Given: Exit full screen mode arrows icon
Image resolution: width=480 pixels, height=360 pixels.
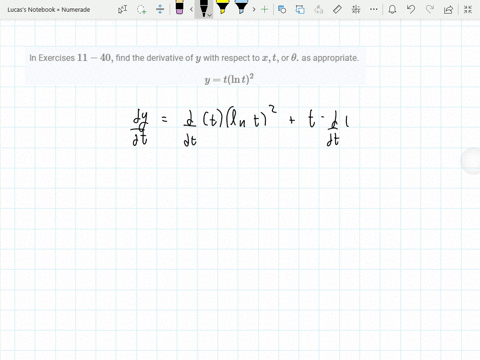Looking at the screenshot, I should tap(468, 9).
